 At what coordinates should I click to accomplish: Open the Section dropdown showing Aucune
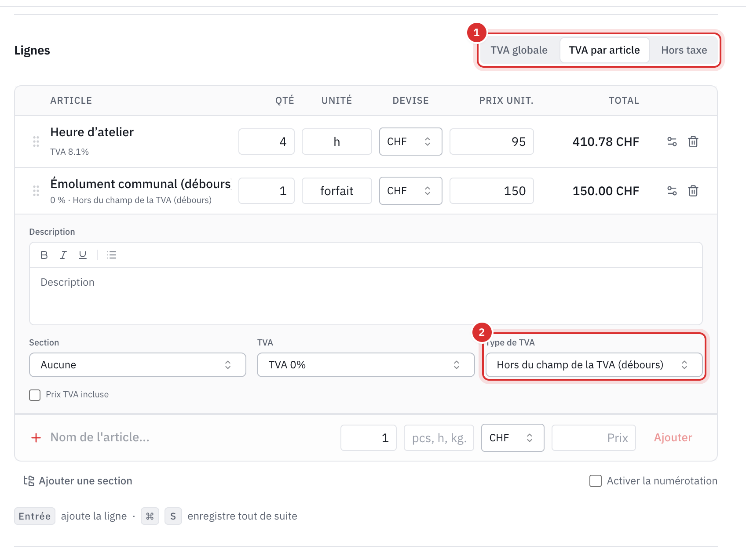[138, 365]
